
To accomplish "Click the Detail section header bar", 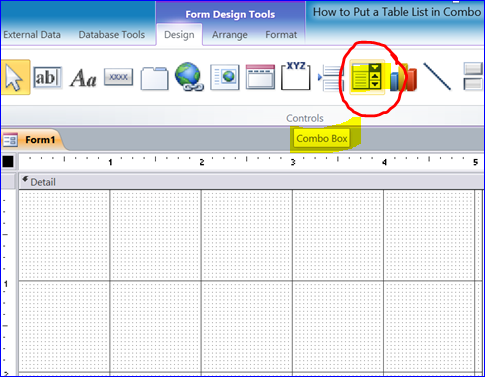I will coord(251,182).
